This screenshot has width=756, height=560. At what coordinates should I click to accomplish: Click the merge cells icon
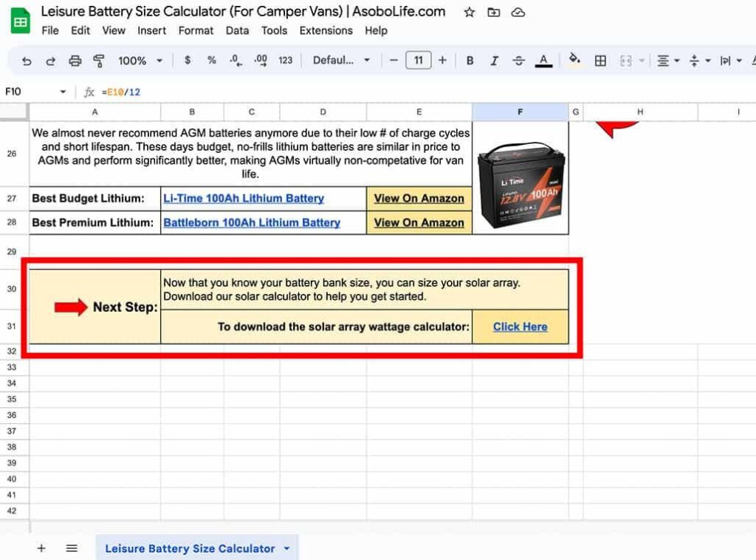tap(626, 61)
